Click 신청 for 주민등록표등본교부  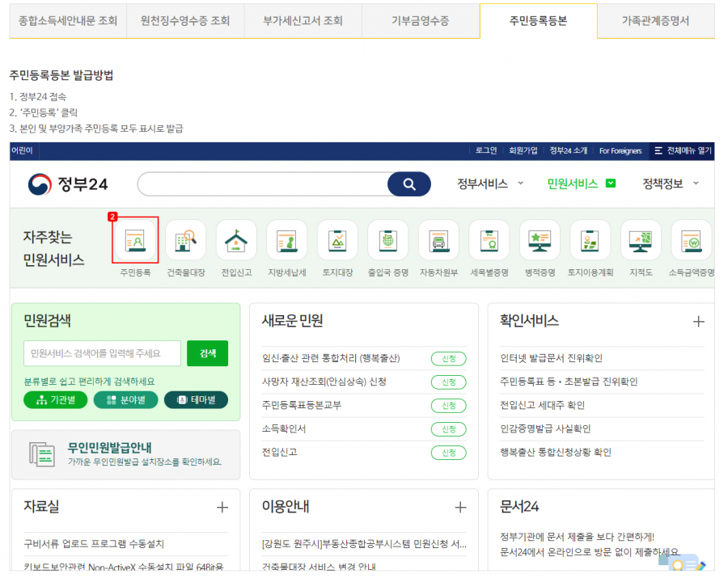[448, 406]
